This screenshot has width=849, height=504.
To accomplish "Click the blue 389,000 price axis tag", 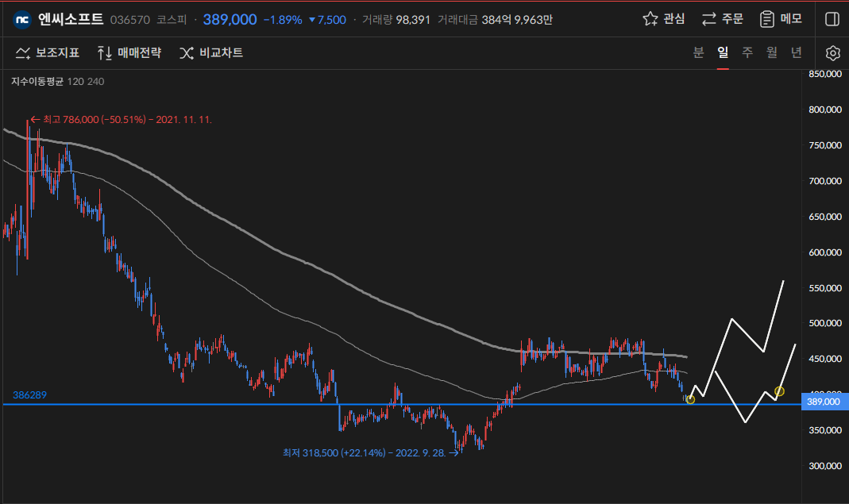I will 824,402.
